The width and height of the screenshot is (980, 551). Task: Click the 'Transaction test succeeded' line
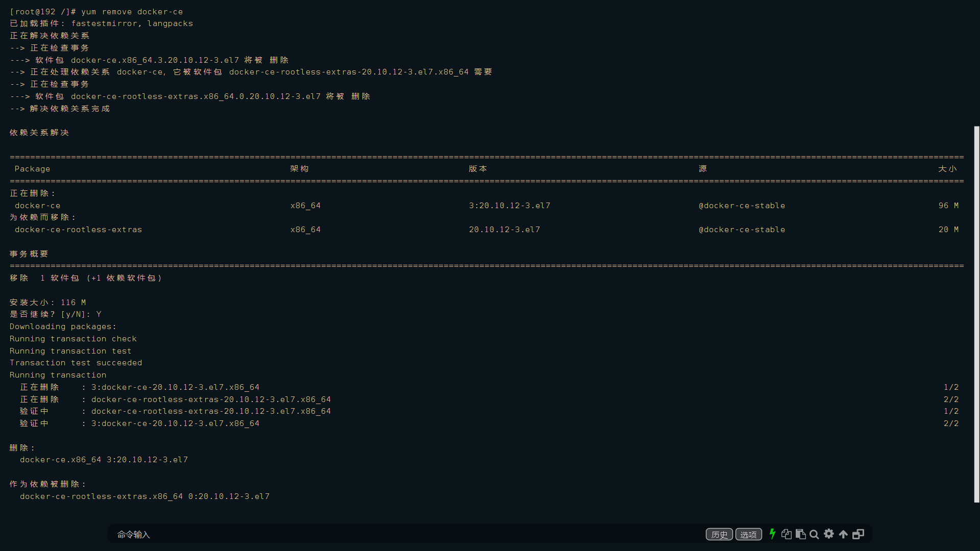pyautogui.click(x=76, y=363)
